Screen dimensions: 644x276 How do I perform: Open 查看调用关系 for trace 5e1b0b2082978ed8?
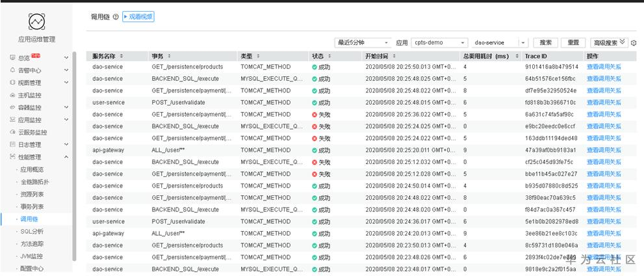click(604, 221)
